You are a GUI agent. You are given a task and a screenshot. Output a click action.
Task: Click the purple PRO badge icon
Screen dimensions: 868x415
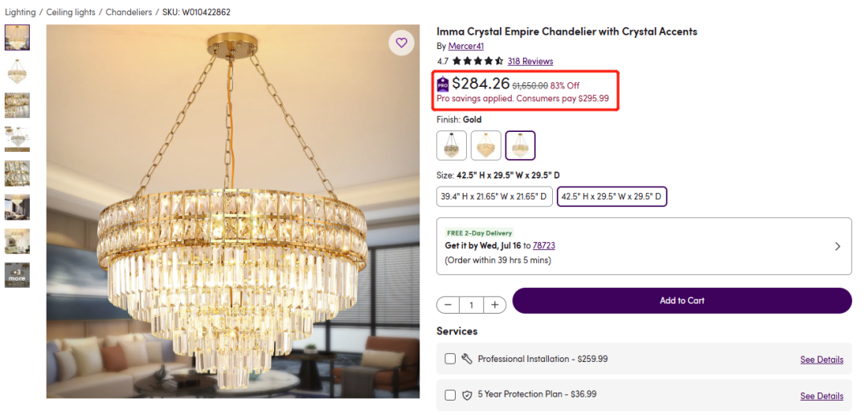[x=443, y=84]
